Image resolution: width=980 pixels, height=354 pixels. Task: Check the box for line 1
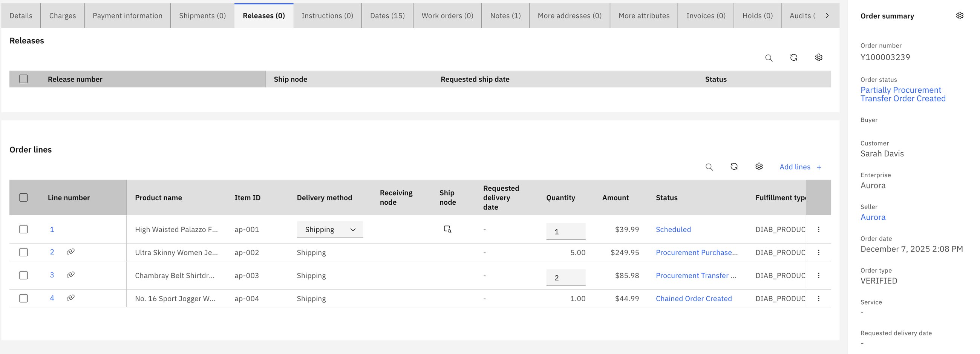(24, 229)
